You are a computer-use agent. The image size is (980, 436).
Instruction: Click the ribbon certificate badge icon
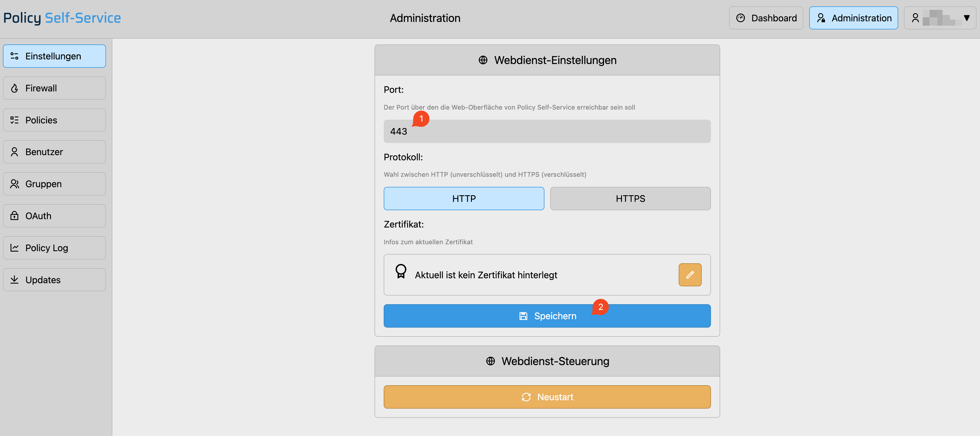[x=401, y=272]
